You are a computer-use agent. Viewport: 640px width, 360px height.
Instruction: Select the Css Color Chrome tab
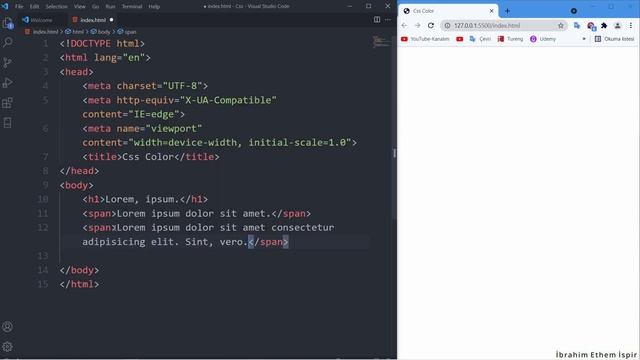pos(448,11)
